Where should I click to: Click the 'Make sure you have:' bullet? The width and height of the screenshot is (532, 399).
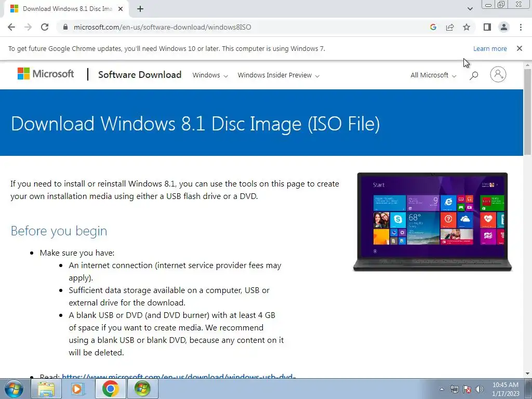(77, 253)
